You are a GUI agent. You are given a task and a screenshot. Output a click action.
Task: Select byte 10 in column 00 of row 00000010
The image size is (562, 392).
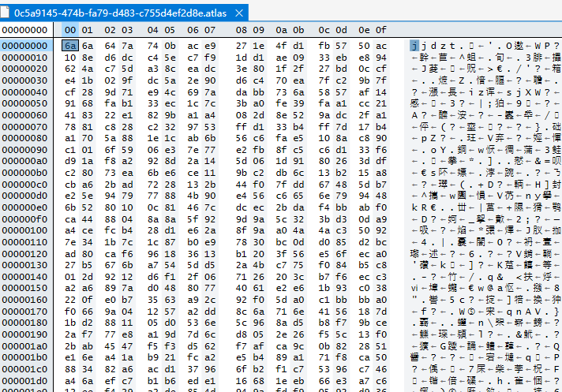[x=70, y=58]
